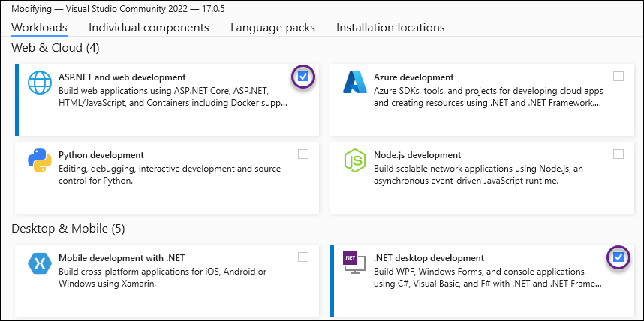Screen dimensions: 644x321
Task: Switch to the Individual components tab
Action: (149, 28)
